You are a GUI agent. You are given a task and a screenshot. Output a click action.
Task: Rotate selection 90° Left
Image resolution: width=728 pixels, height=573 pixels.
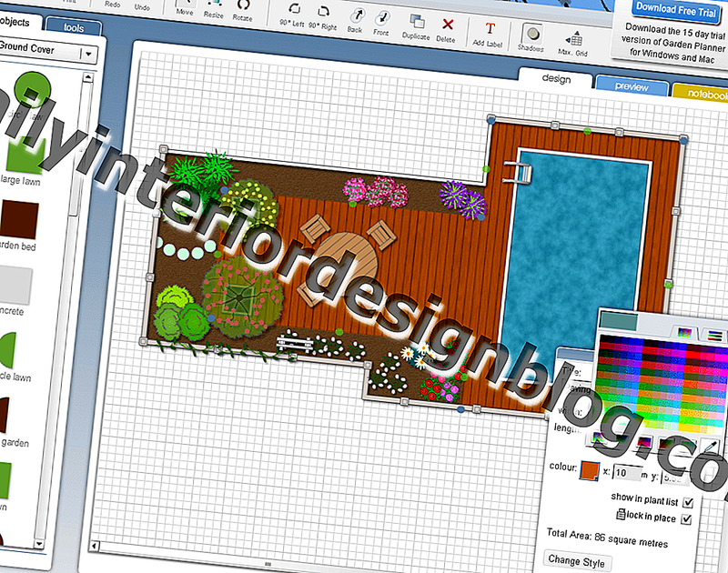coord(292,15)
